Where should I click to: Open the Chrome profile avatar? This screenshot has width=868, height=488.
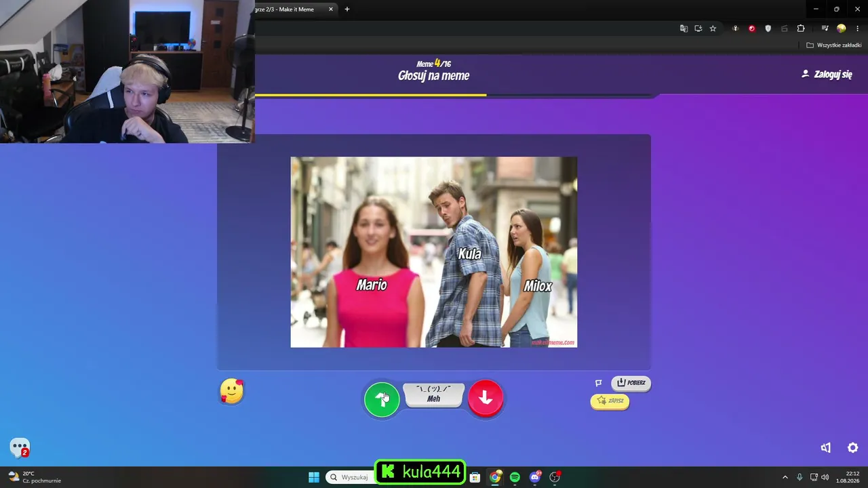point(842,28)
